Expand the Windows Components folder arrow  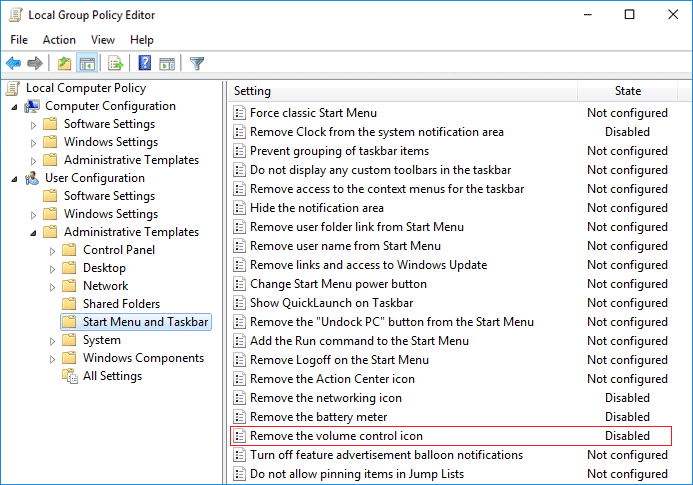[52, 358]
